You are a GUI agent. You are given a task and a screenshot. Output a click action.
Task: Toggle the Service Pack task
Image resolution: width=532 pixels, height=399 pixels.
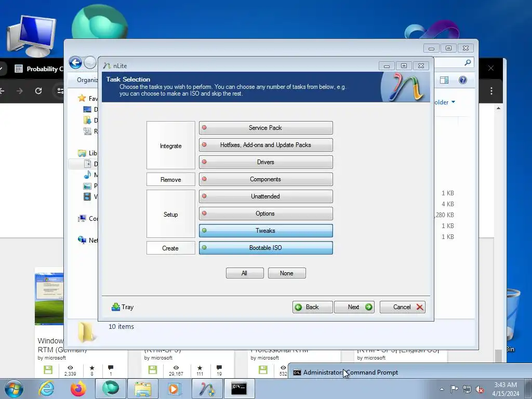pyautogui.click(x=265, y=128)
